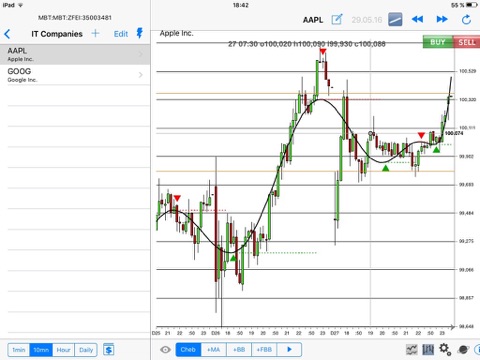The width and height of the screenshot is (480, 360).
Task: Enable the +MA indicator
Action: click(214, 350)
